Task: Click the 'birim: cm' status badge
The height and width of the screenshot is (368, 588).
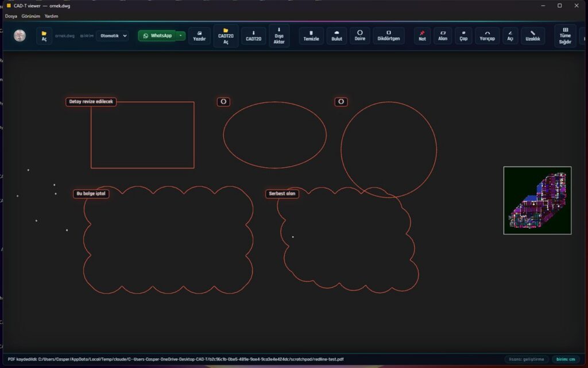Action: [566, 359]
